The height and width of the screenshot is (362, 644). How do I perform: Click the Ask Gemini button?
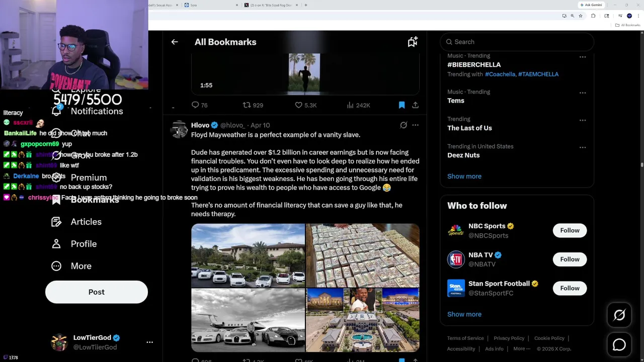pos(591,5)
